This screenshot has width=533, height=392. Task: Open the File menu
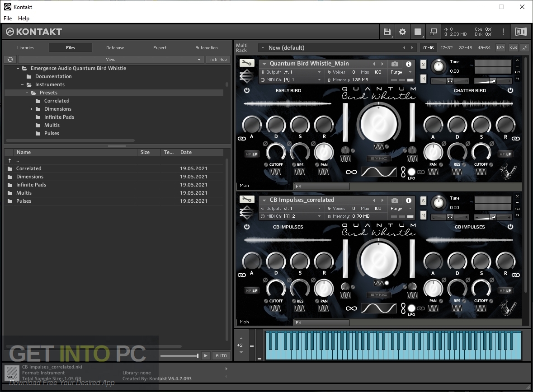[8, 19]
